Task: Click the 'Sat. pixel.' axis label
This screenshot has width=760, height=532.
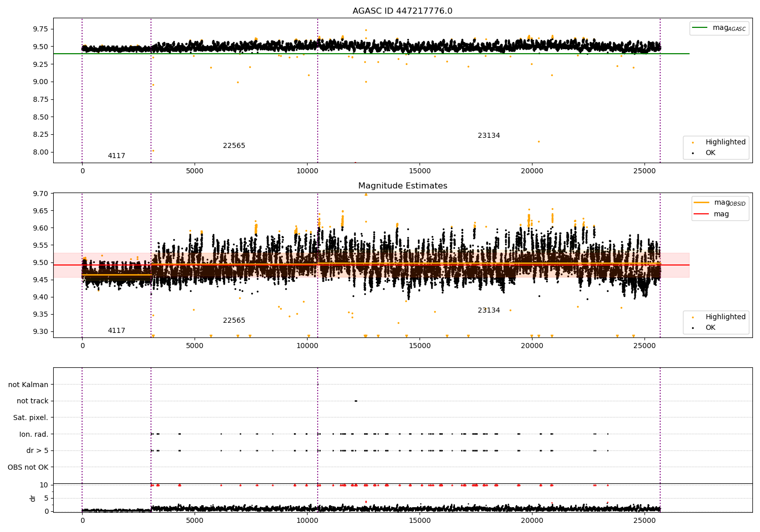Action: click(31, 418)
